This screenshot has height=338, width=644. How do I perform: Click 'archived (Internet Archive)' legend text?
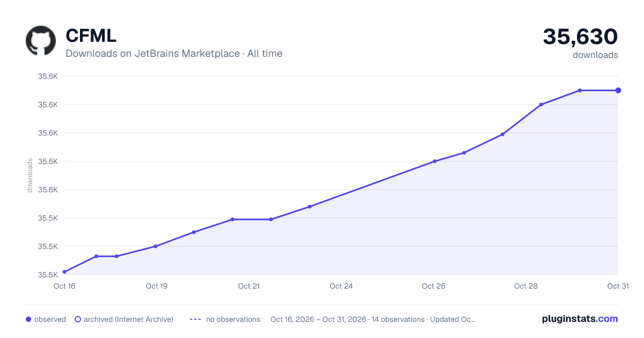pos(128,319)
